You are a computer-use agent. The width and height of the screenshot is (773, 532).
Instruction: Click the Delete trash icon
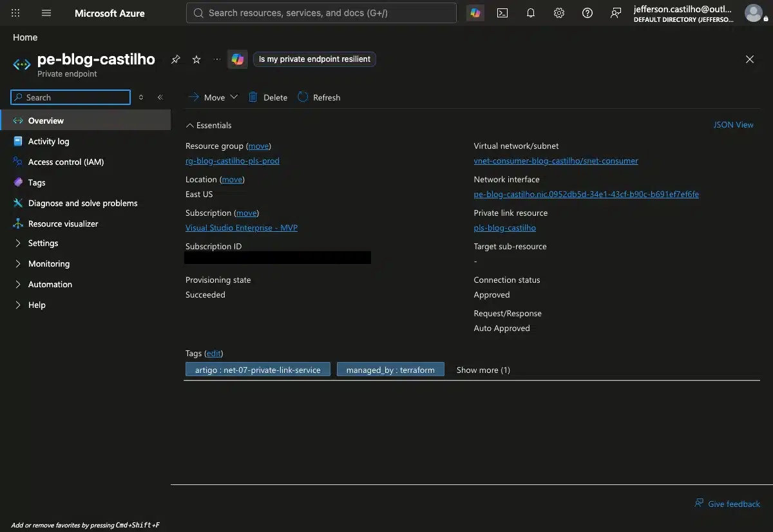253,97
